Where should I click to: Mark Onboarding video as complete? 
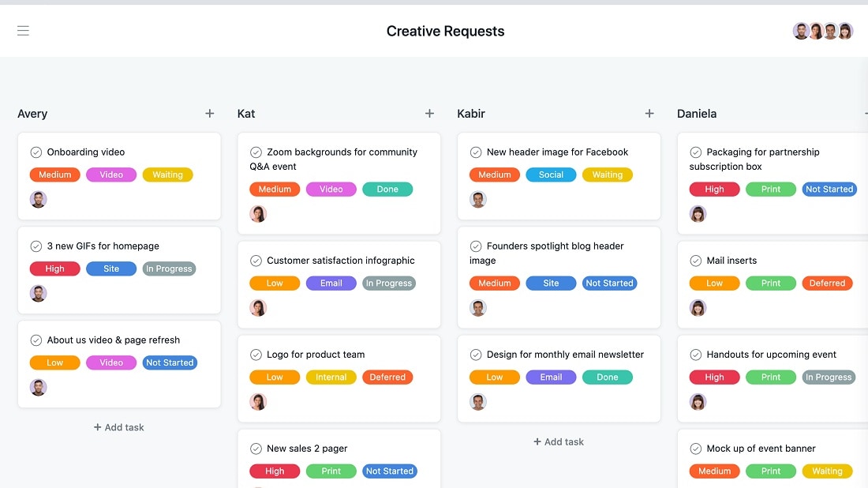click(36, 152)
